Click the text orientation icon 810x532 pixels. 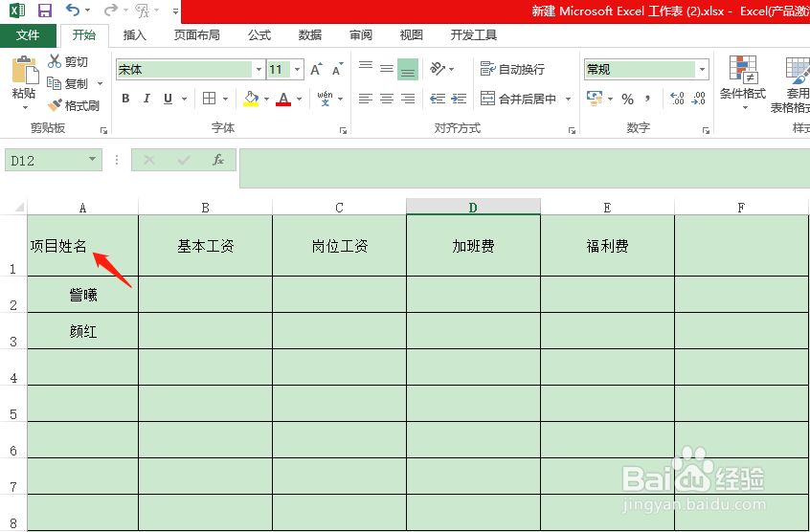pyautogui.click(x=438, y=69)
